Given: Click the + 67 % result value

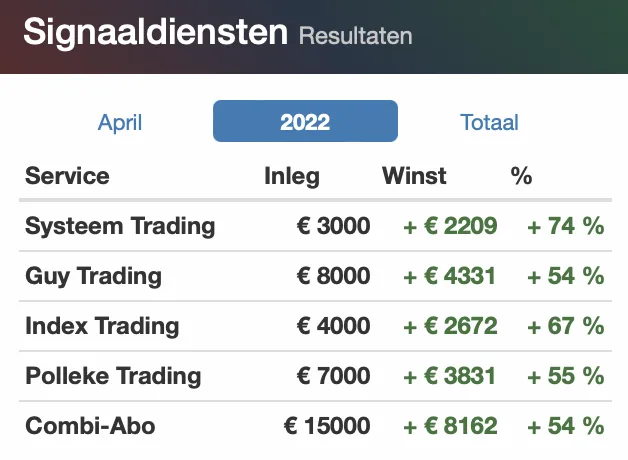Looking at the screenshot, I should [x=566, y=326].
